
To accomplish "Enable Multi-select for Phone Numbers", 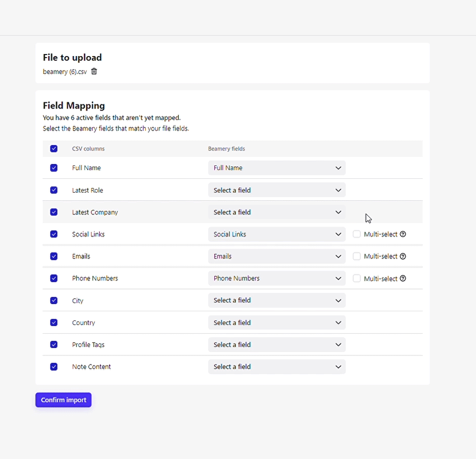I will [x=357, y=279].
